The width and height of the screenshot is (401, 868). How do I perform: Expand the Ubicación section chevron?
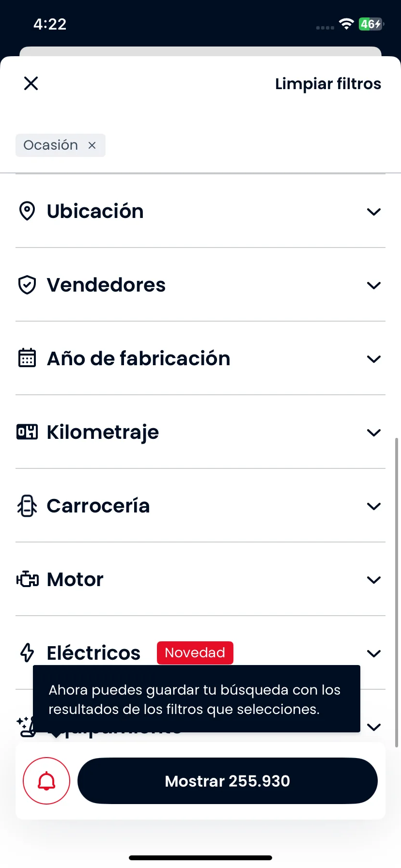pyautogui.click(x=374, y=212)
